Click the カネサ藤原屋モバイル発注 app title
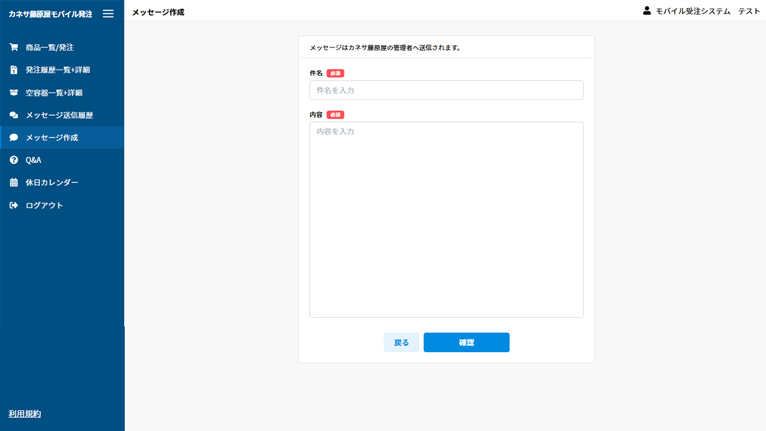 click(x=50, y=14)
